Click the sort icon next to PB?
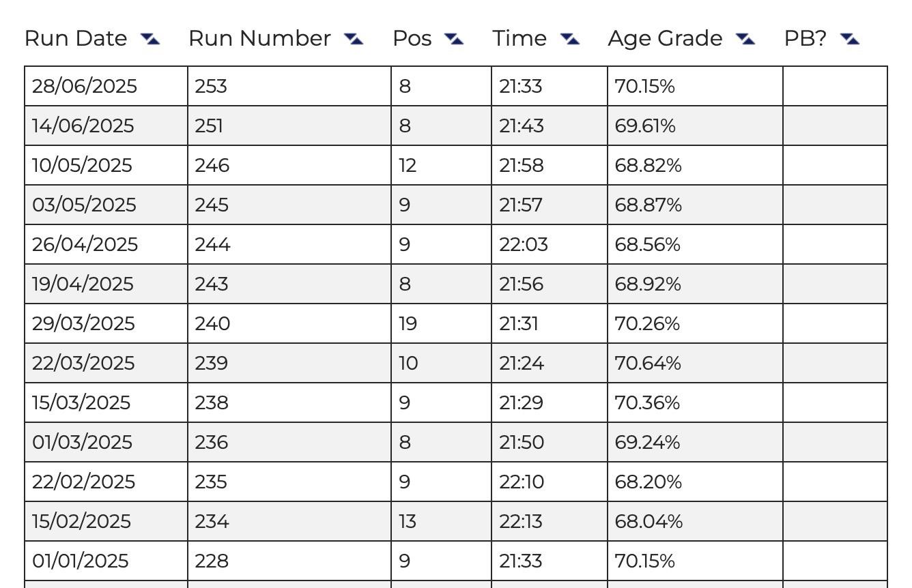Screen dimensions: 912x588 (x=850, y=40)
